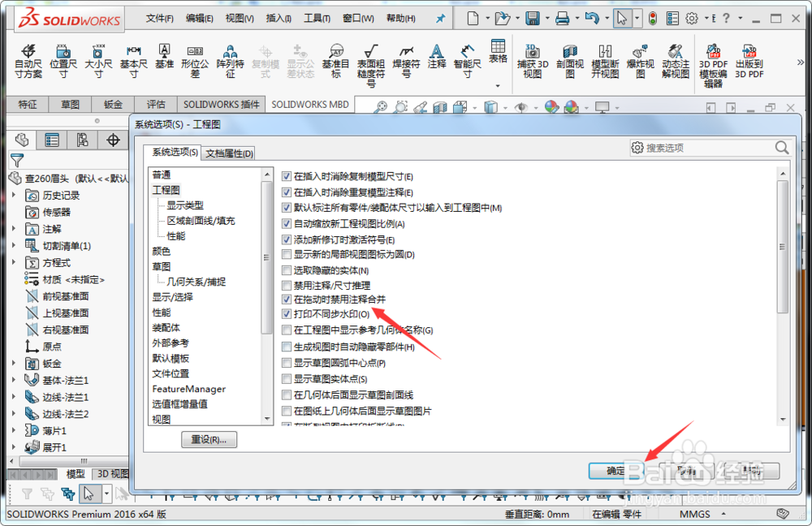Expand 切割清单(1) tree node

click(x=14, y=245)
